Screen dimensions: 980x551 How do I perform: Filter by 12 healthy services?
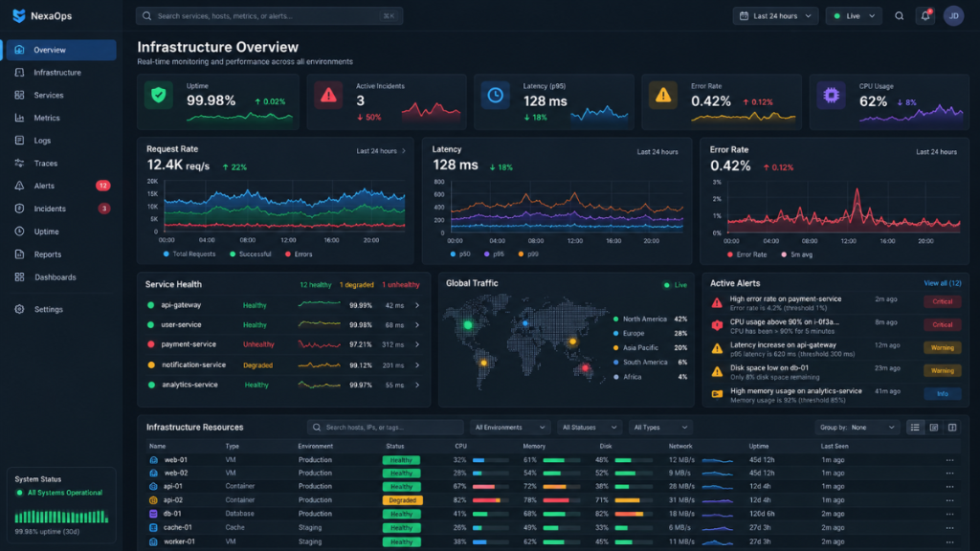316,285
